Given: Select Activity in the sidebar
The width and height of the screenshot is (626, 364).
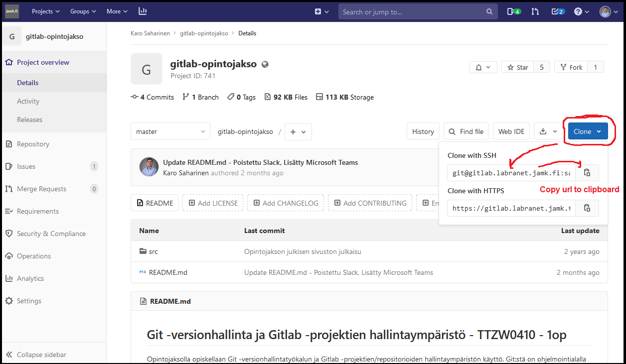Looking at the screenshot, I should click(28, 101).
